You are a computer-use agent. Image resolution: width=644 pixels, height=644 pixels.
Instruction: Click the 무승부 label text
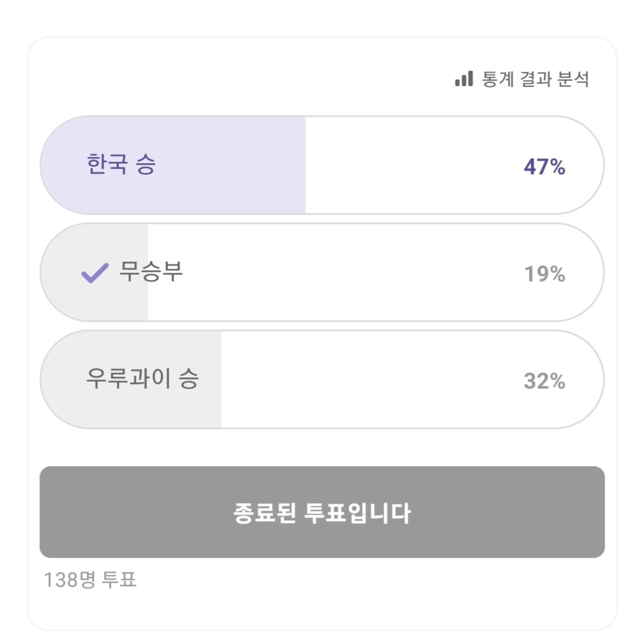[151, 272]
